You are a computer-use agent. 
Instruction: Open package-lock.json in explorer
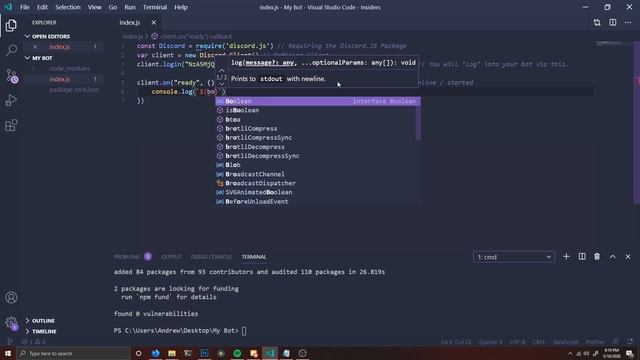pos(74,90)
